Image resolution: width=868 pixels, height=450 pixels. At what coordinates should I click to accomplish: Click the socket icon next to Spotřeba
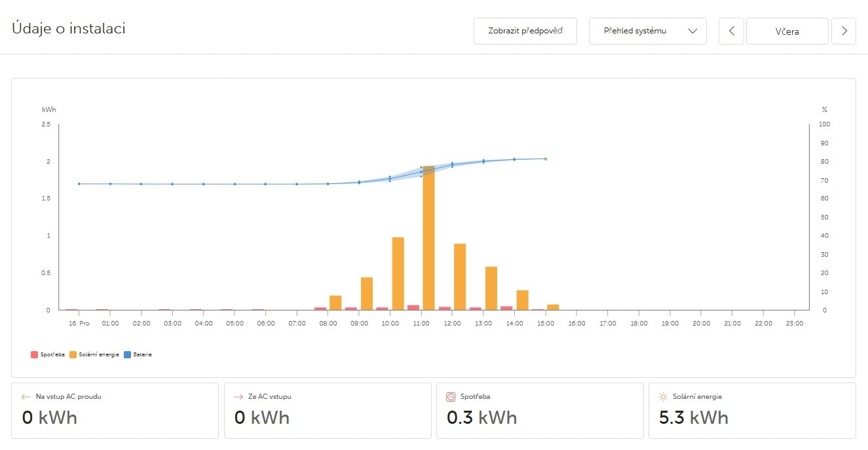pyautogui.click(x=451, y=396)
